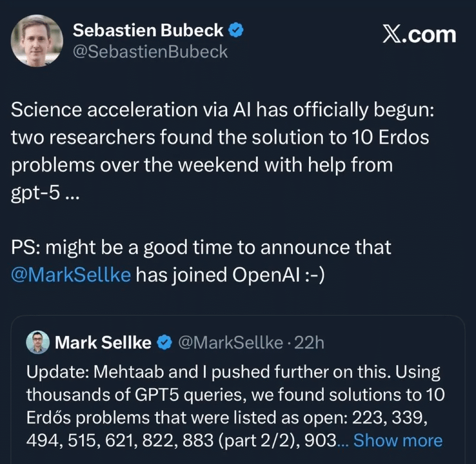Open the @SebastienBubeck handle
This screenshot has height=464, width=476.
(150, 52)
